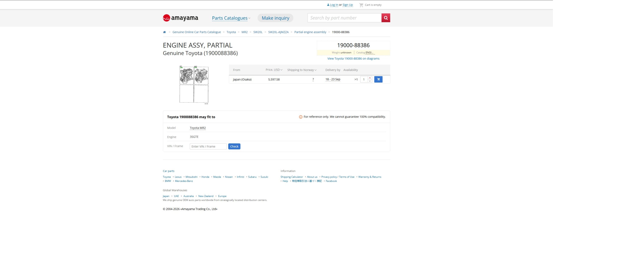Change shipping country from Norway
The height and width of the screenshot is (269, 644).
click(x=310, y=70)
